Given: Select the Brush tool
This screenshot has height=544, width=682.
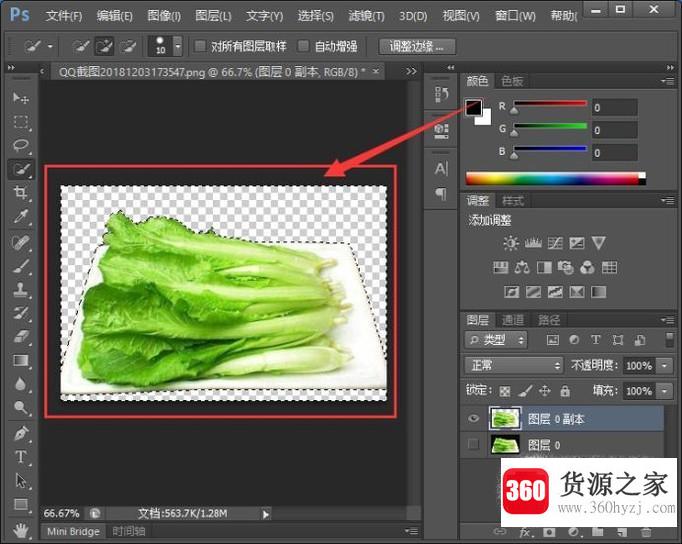Looking at the screenshot, I should 20,266.
